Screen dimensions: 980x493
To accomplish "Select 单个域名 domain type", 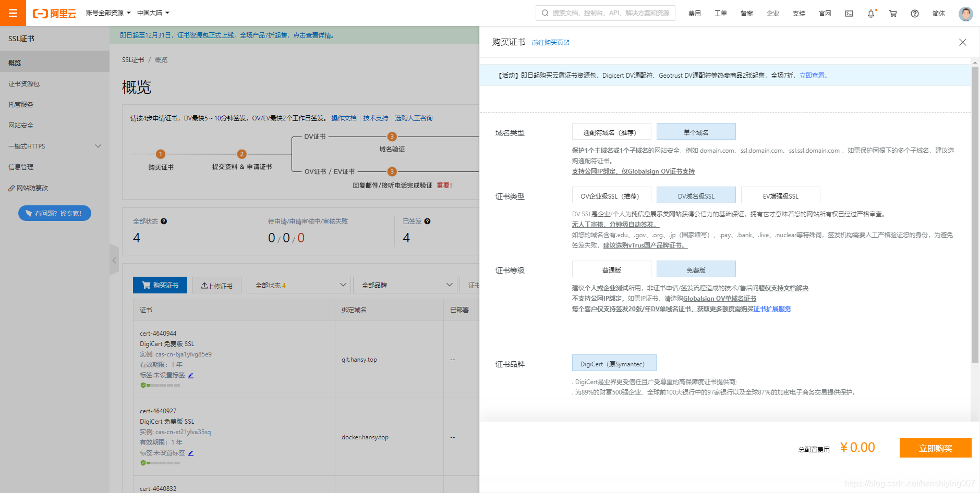I will [696, 132].
